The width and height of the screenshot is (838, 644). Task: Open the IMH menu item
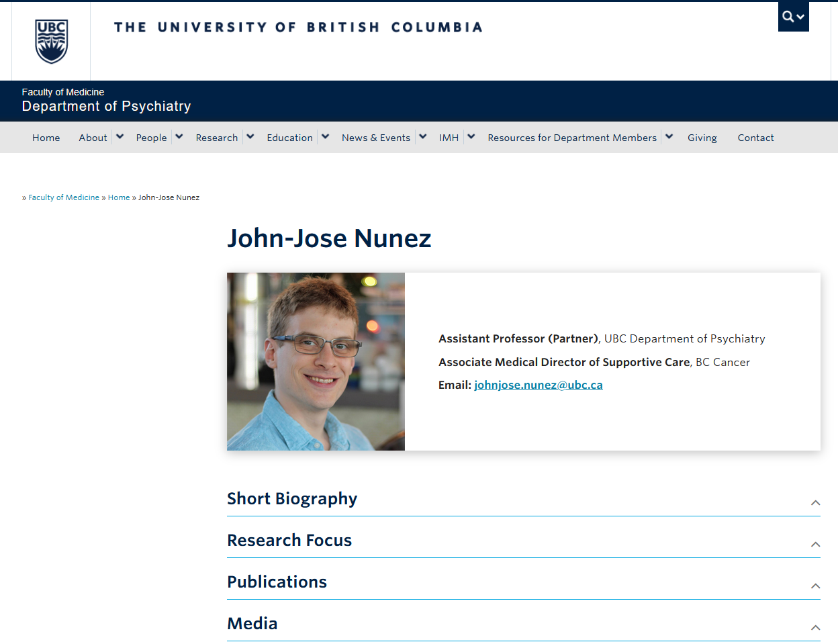[449, 138]
